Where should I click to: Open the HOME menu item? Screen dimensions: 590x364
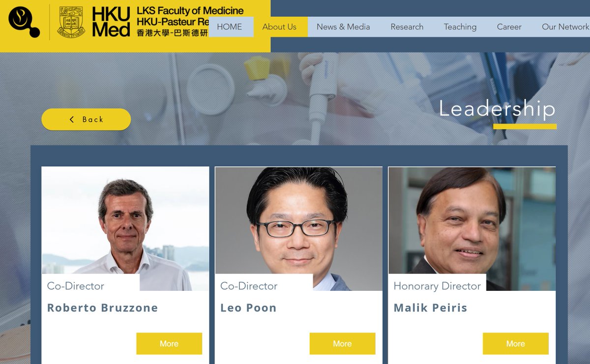click(230, 27)
